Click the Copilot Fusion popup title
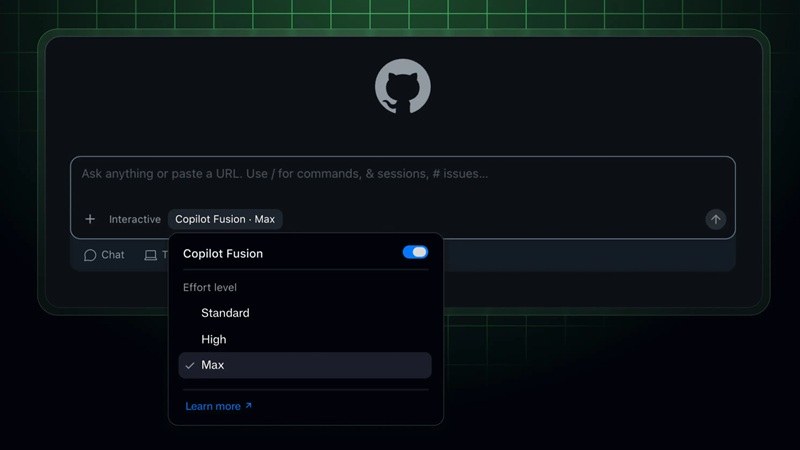The image size is (800, 450). coord(223,254)
